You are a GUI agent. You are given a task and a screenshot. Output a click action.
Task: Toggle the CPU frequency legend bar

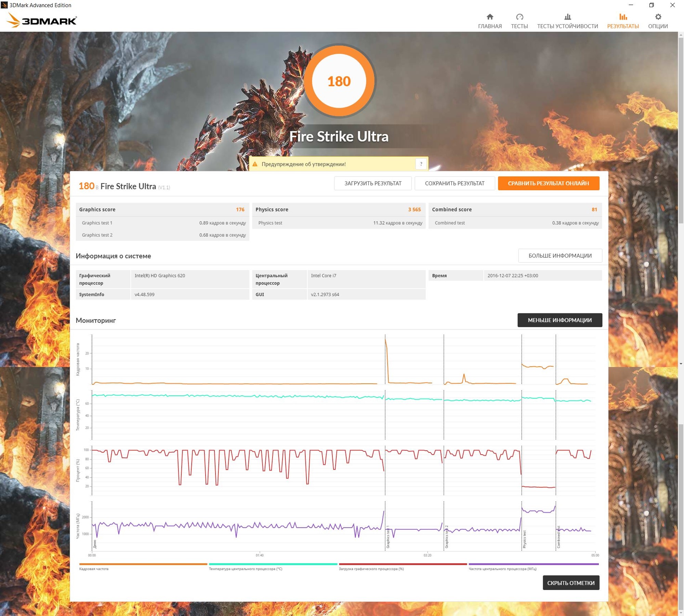533,564
